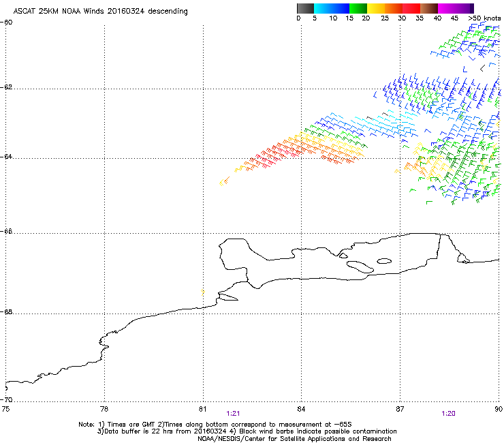Click the red 30-35 knots color segment
The width and height of the screenshot is (504, 443).
(411, 8)
